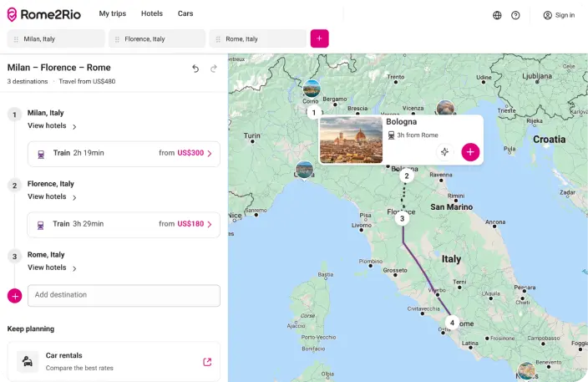588x382 pixels.
Task: Click train icon on 2h 19min route
Action: click(x=41, y=154)
